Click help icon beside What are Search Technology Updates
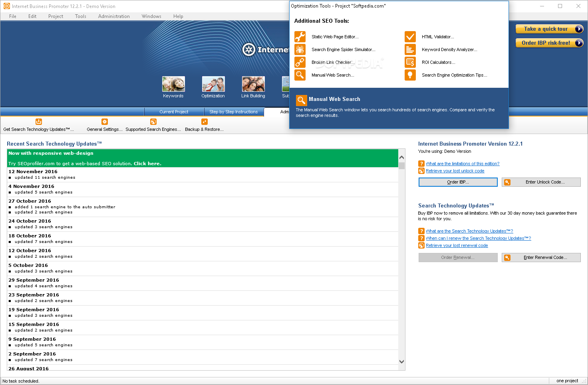This screenshot has height=385, width=588. tap(421, 231)
